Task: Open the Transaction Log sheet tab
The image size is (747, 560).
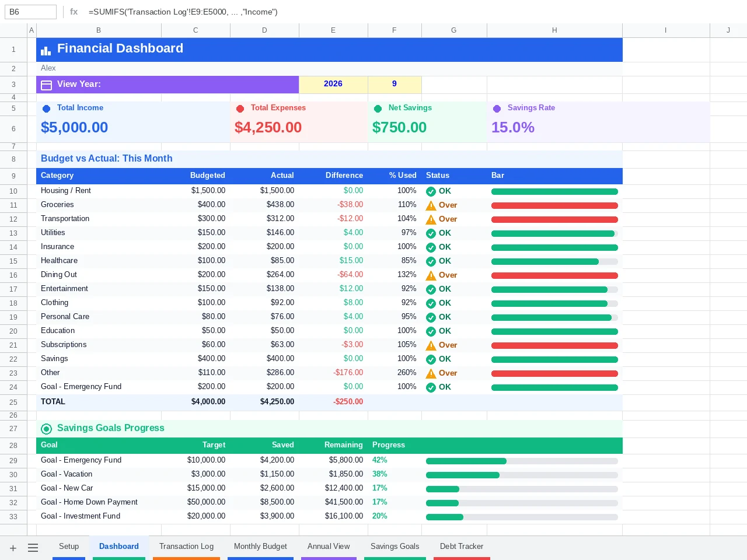Action: (x=187, y=547)
